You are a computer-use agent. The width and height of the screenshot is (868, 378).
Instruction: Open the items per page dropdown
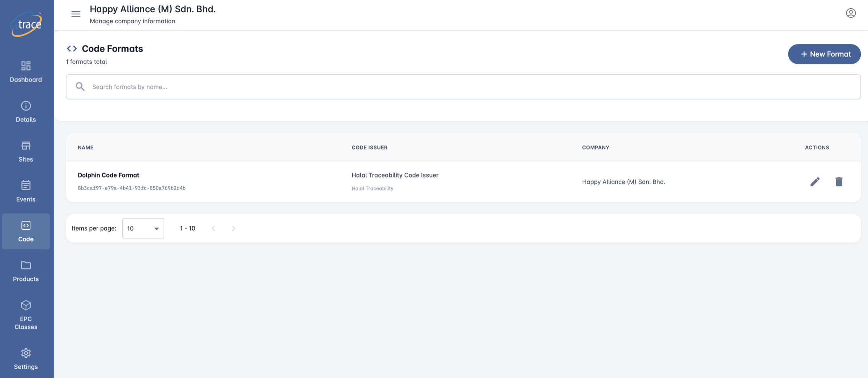pos(143,228)
